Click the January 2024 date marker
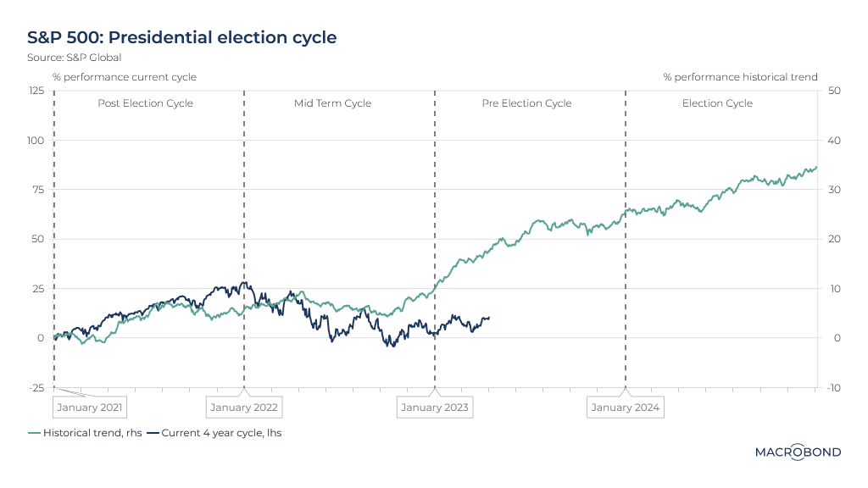 [x=626, y=408]
